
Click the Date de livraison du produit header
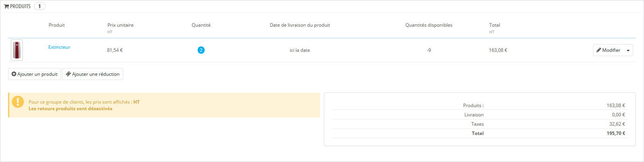click(x=300, y=25)
